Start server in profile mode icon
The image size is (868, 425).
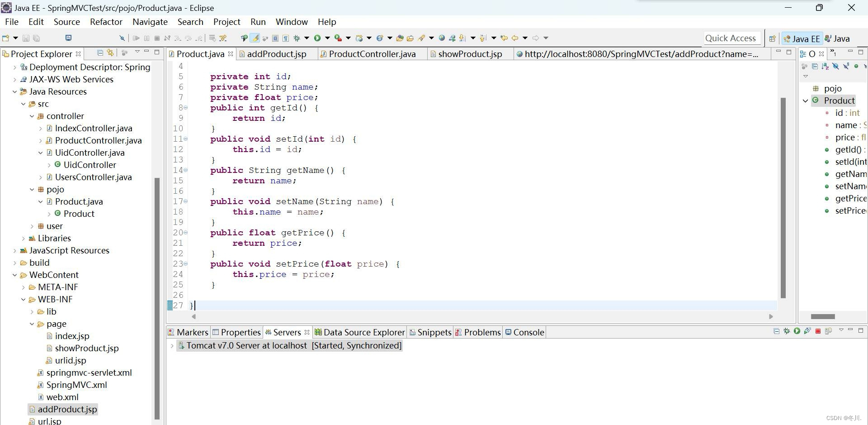click(807, 331)
